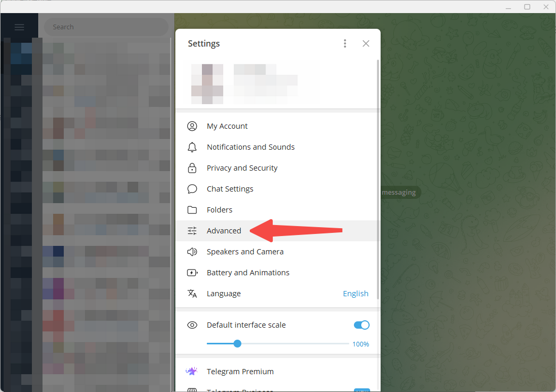Open My Account settings

[x=277, y=126]
